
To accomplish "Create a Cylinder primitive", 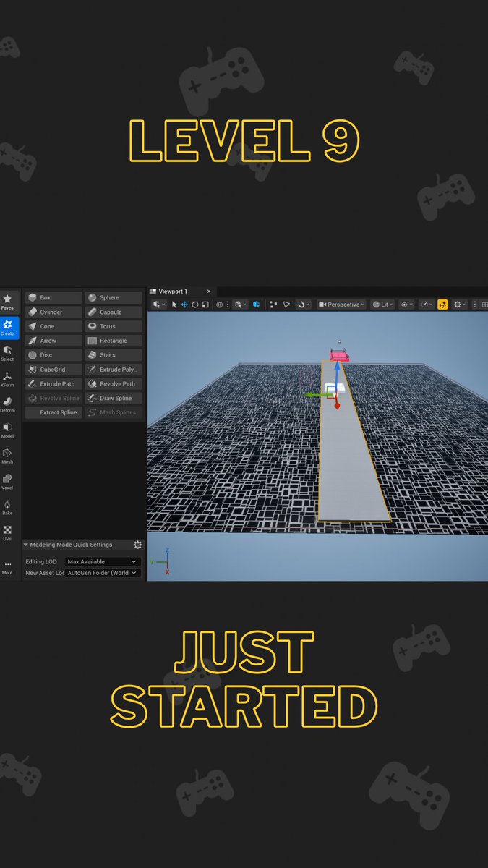I will 53,312.
